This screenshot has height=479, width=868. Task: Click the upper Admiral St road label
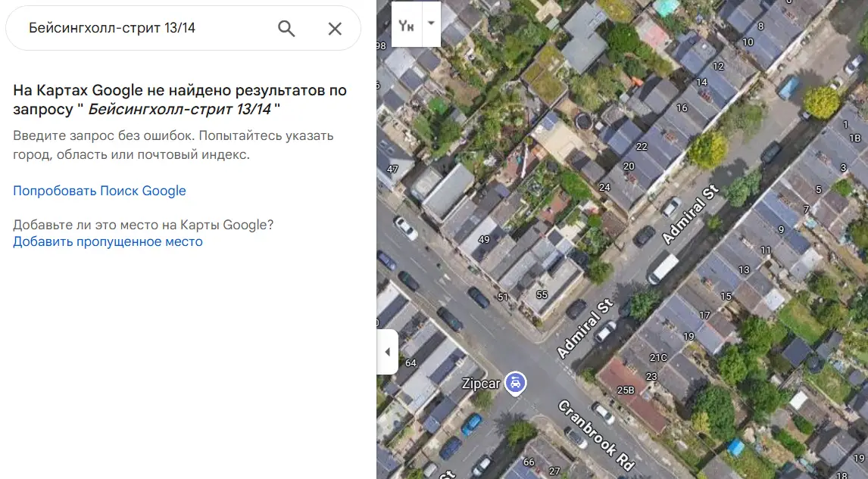(689, 212)
